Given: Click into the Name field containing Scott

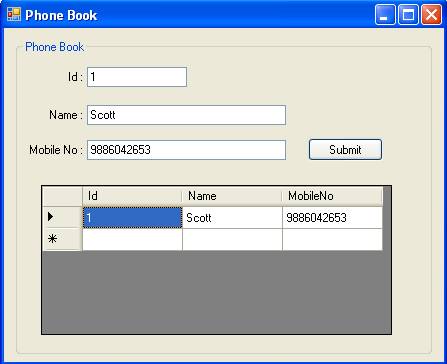Looking at the screenshot, I should 186,115.
